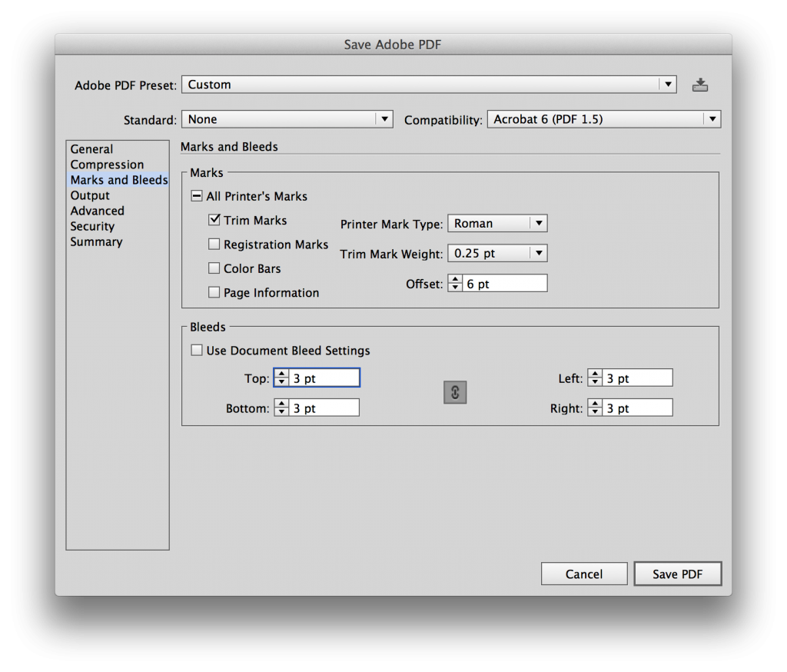This screenshot has height=672, width=787.
Task: Click the save preset icon
Action: pyautogui.click(x=699, y=85)
